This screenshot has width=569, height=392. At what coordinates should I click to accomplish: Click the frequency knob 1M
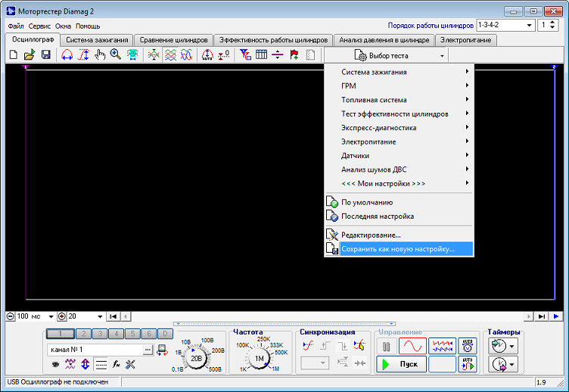click(259, 358)
